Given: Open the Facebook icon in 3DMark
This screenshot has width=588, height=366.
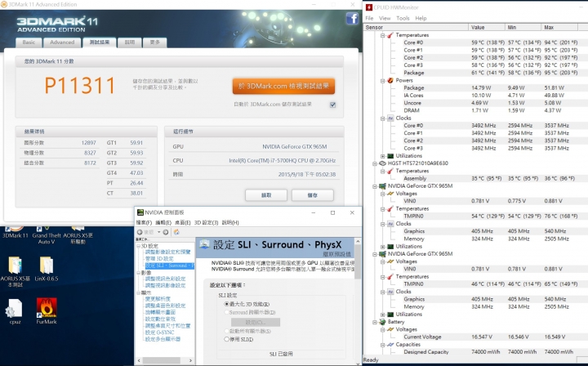Looking at the screenshot, I should click(x=352, y=18).
